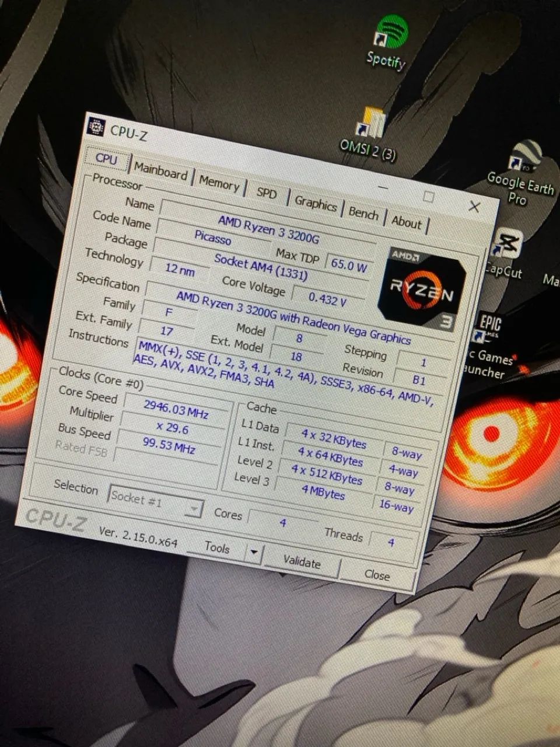The height and width of the screenshot is (747, 560).
Task: Click the AMD Ryzen 3 logo badge
Action: (x=423, y=289)
